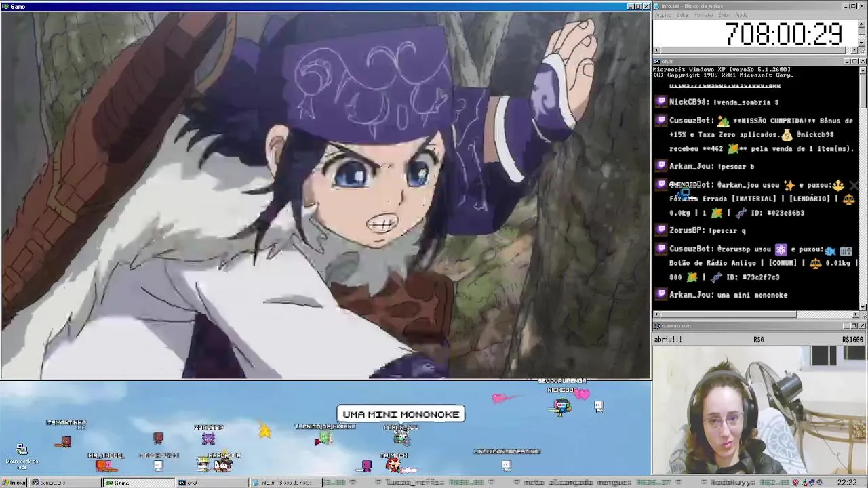This screenshot has height=488, width=868.
Task: Click the Notepad horizontal scroll left arrow
Action: pyautogui.click(x=656, y=50)
